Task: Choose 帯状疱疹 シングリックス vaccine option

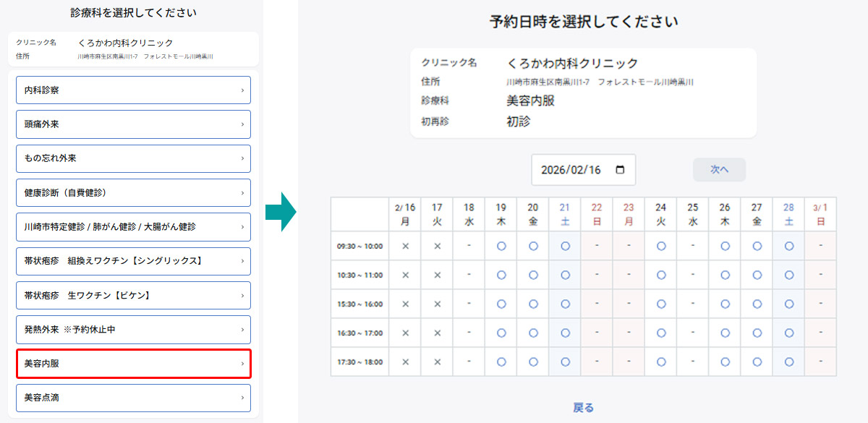Action: 133,261
